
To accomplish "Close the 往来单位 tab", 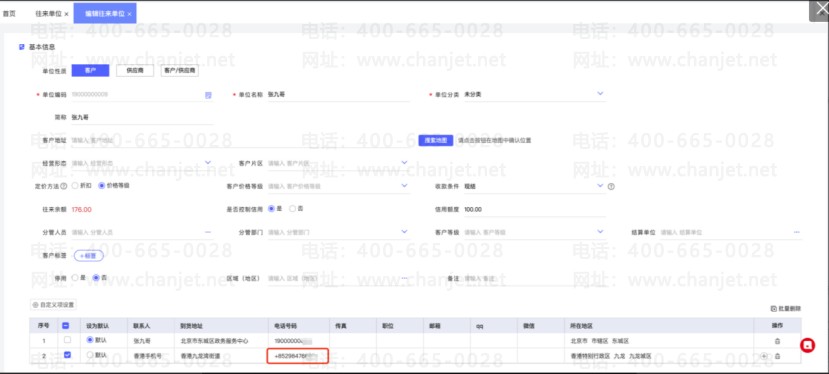I will (66, 14).
